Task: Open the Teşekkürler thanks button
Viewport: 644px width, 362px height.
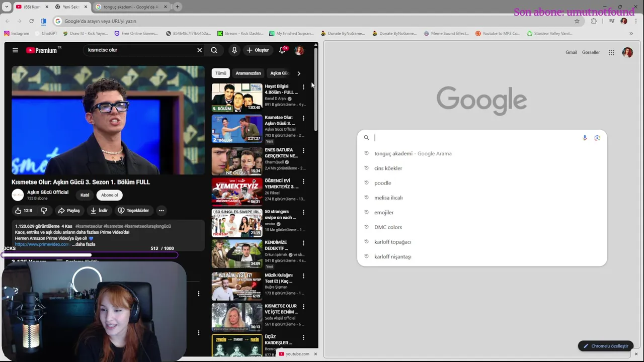Action: click(x=133, y=211)
